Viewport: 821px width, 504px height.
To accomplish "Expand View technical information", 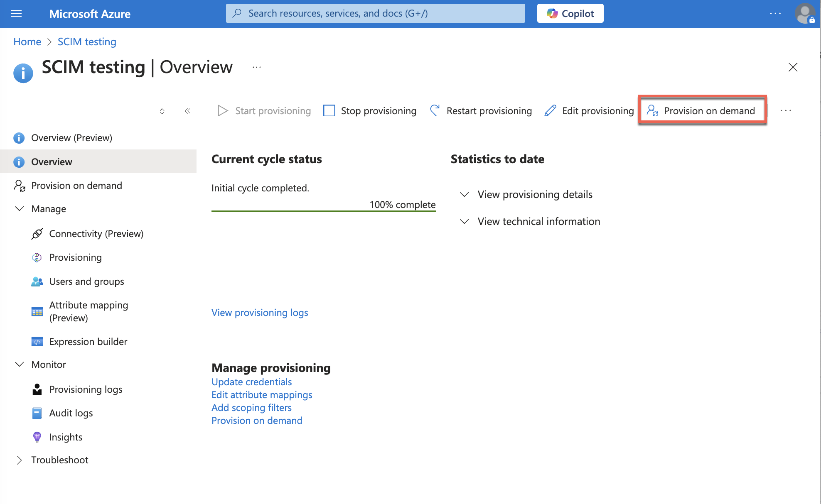I will [538, 221].
